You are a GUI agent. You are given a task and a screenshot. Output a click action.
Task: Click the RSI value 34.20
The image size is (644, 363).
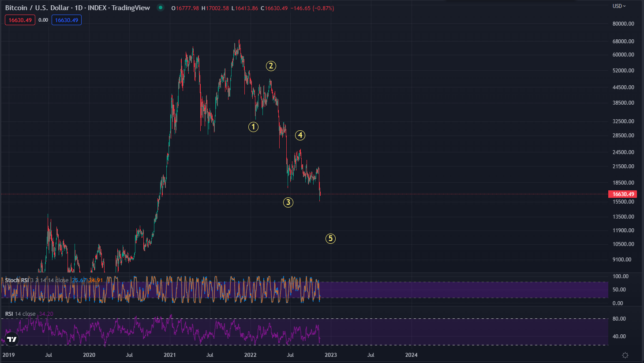tap(46, 314)
